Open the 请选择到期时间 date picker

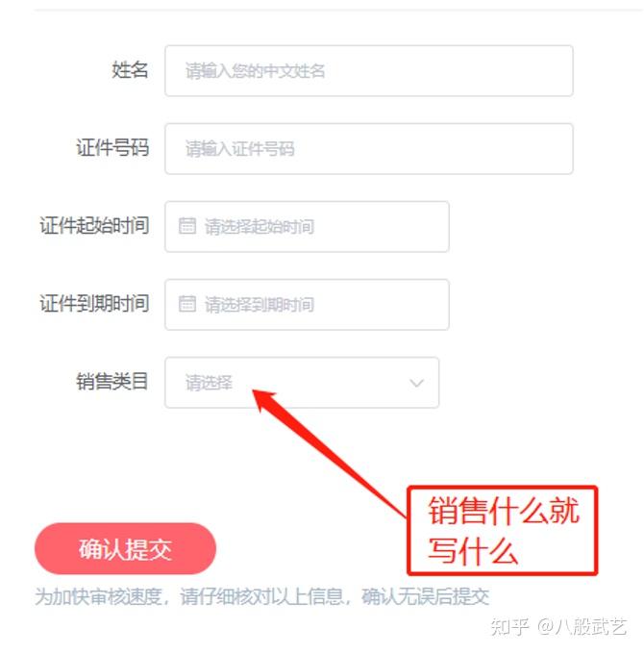307,305
